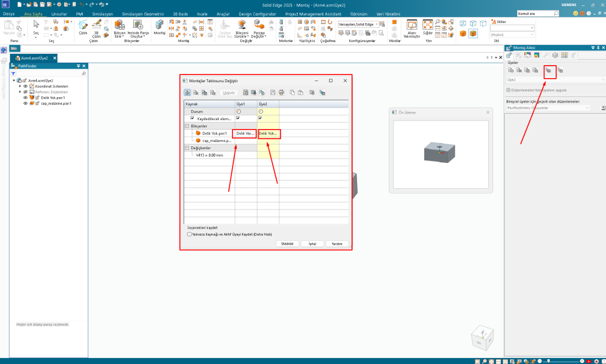Collapse the Bileşenler section in the table
Image resolution: width=606 pixels, height=364 pixels.
[188, 126]
